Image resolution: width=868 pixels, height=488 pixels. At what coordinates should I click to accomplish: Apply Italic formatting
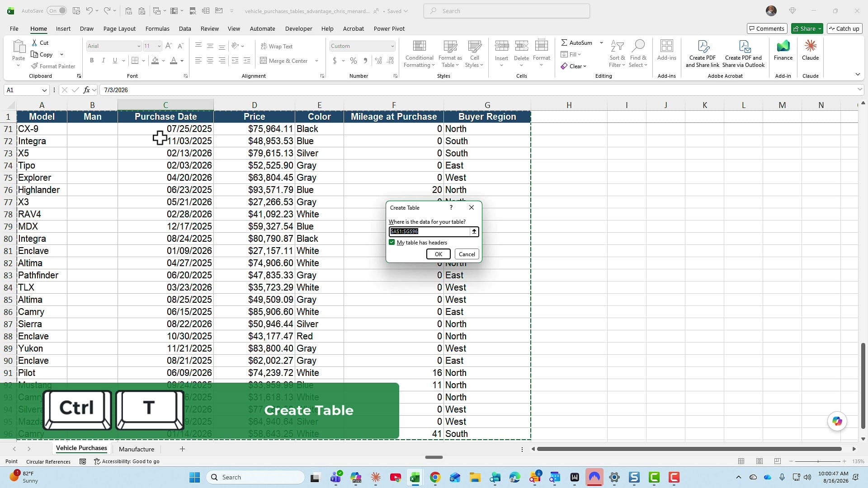104,61
